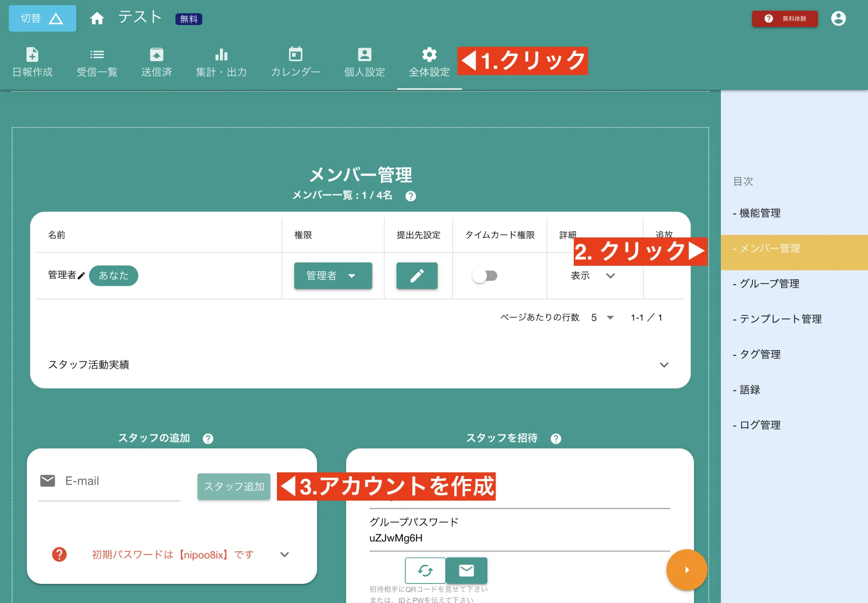
Task: Go home using the house icon
Action: 97,18
